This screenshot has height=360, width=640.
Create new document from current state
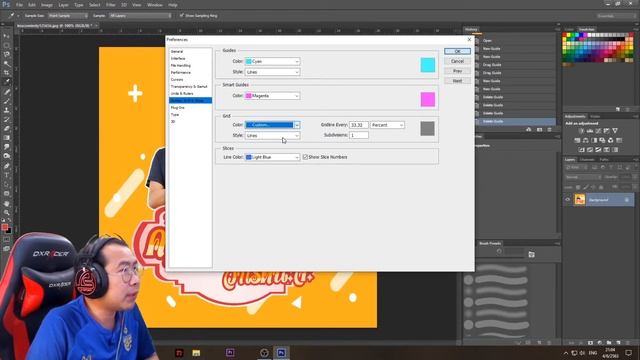coord(529,129)
